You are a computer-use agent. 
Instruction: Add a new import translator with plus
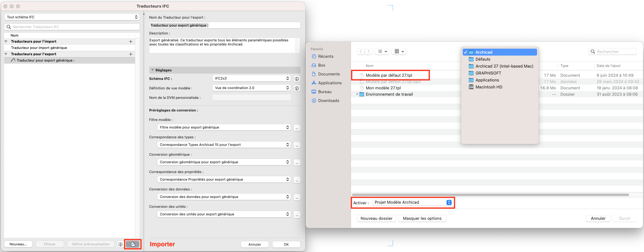pyautogui.click(x=131, y=41)
